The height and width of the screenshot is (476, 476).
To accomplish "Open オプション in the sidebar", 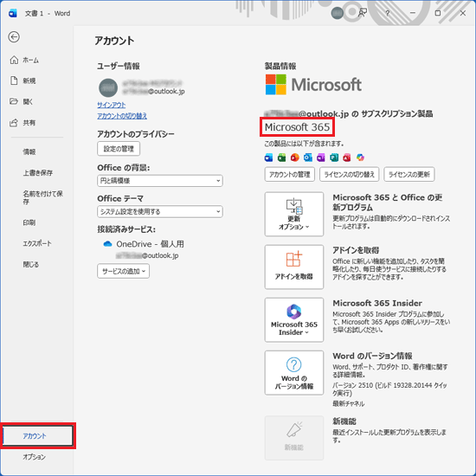I will (35, 457).
